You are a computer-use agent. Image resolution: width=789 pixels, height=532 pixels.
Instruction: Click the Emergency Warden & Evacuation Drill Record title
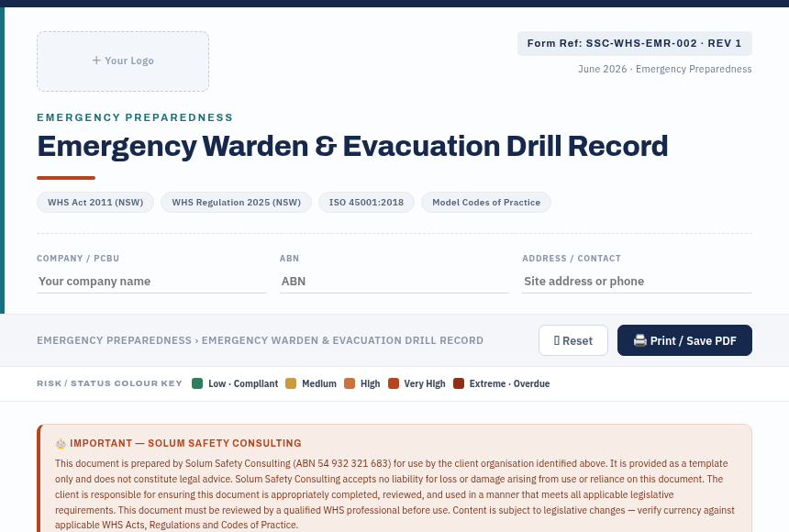[x=352, y=147]
